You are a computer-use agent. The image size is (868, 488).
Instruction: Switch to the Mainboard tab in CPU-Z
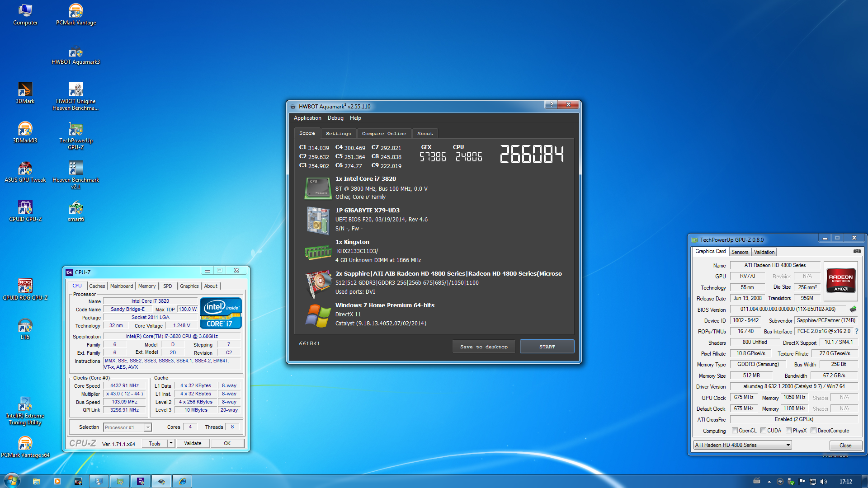click(122, 286)
